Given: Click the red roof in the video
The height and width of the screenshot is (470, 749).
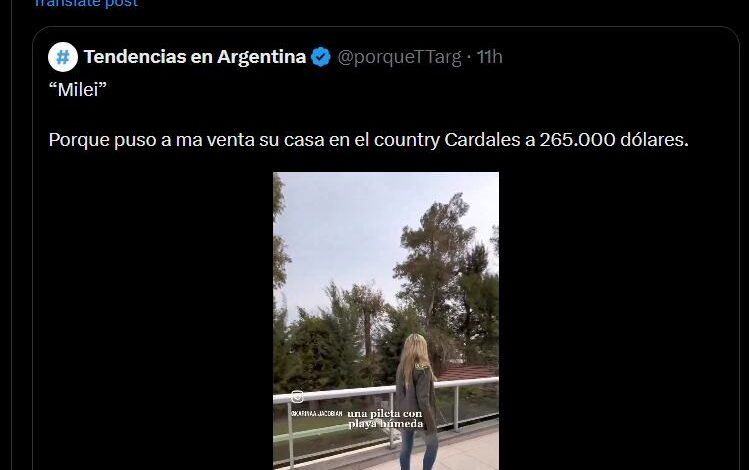Looking at the screenshot, I should tap(467, 373).
